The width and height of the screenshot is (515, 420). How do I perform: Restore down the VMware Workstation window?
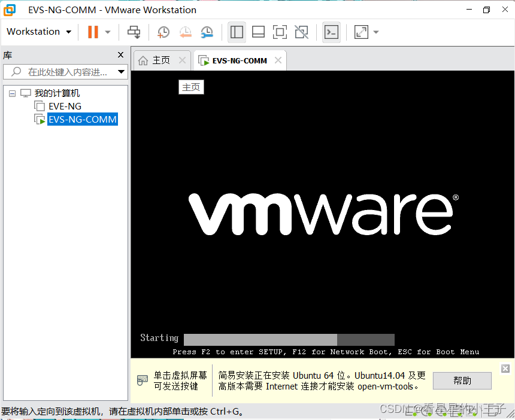[x=486, y=10]
